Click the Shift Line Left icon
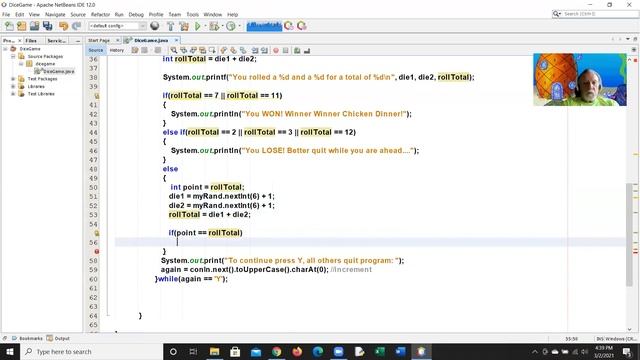 pos(255,50)
